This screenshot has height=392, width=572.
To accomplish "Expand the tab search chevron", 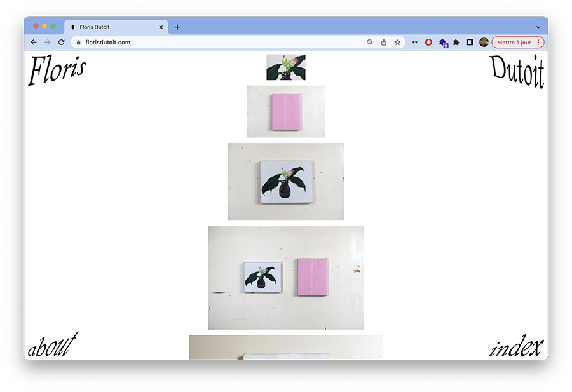I will [x=538, y=27].
